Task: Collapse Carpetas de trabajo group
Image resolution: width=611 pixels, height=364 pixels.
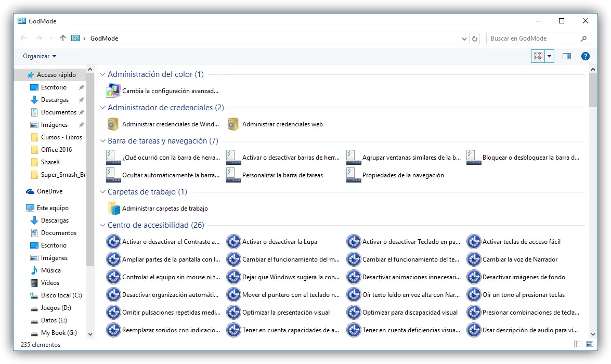Action: [x=102, y=192]
